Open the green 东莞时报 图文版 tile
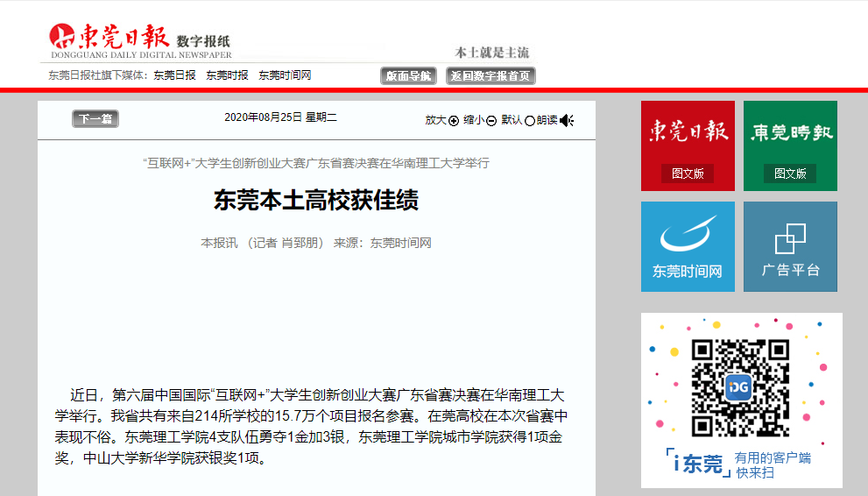This screenshot has height=496, width=868. (x=790, y=145)
